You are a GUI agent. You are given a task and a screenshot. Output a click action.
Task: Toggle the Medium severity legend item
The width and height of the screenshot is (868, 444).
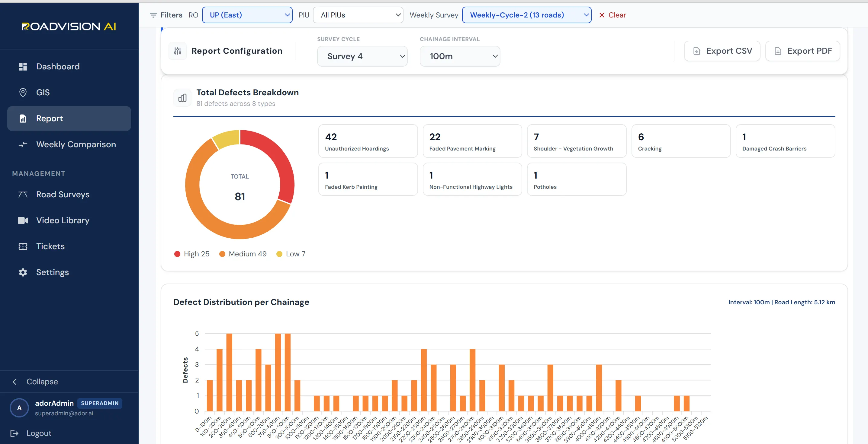coord(243,254)
